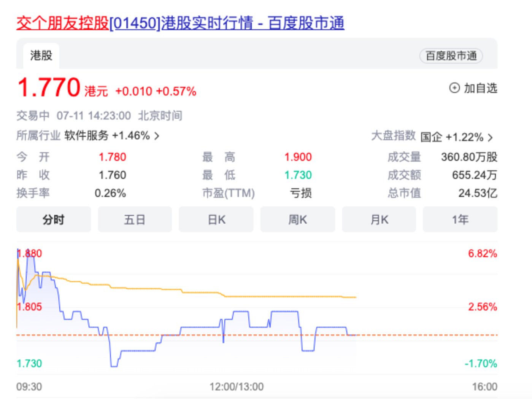Open 国企 +1.22% market index link
532x399 pixels.
pyautogui.click(x=451, y=137)
